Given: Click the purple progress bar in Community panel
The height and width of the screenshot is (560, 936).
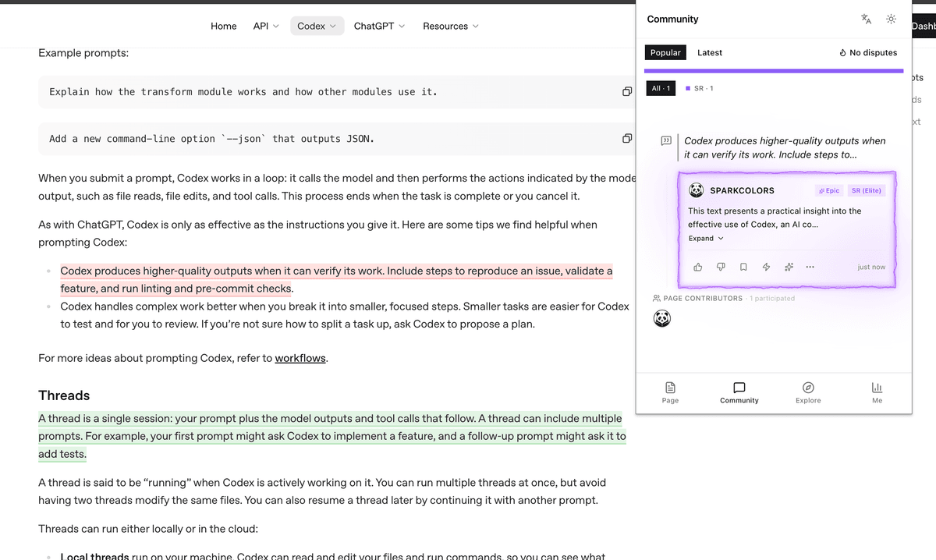Looking at the screenshot, I should point(775,71).
